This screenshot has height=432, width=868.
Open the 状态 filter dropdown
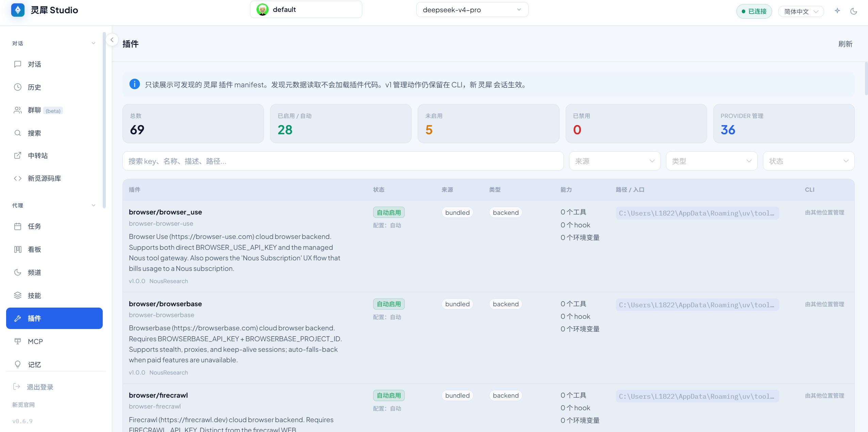[808, 161]
